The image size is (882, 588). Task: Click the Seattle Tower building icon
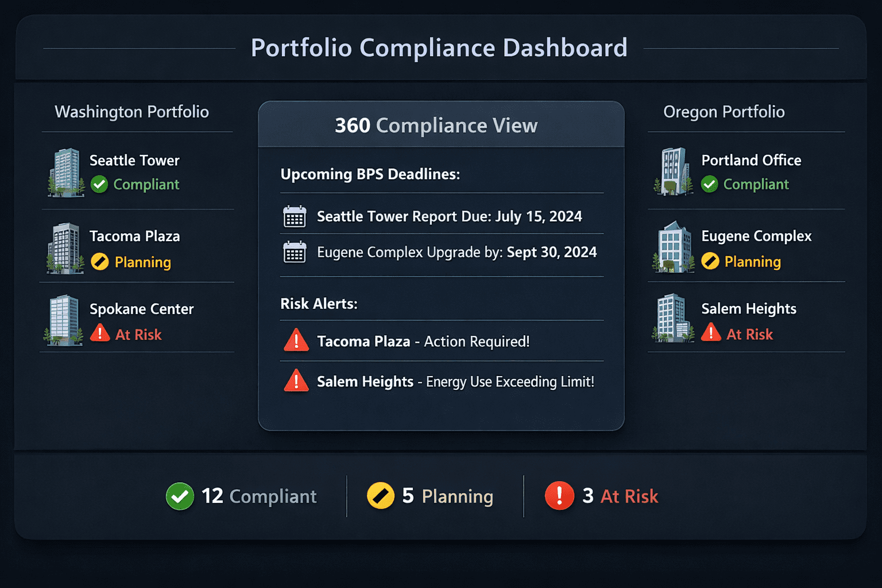pyautogui.click(x=66, y=172)
